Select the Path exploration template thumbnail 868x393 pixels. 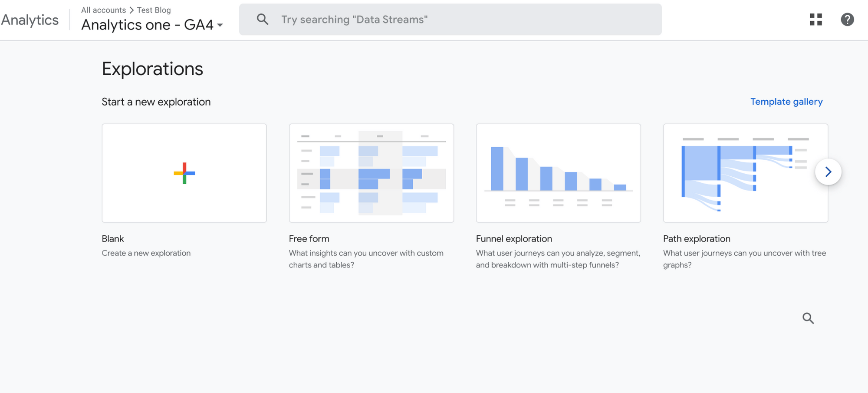[746, 173]
